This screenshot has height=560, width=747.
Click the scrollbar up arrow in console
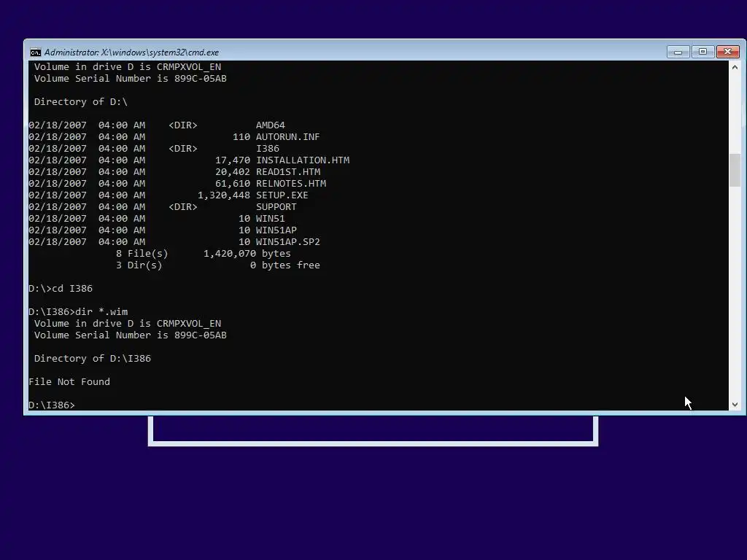click(x=735, y=67)
